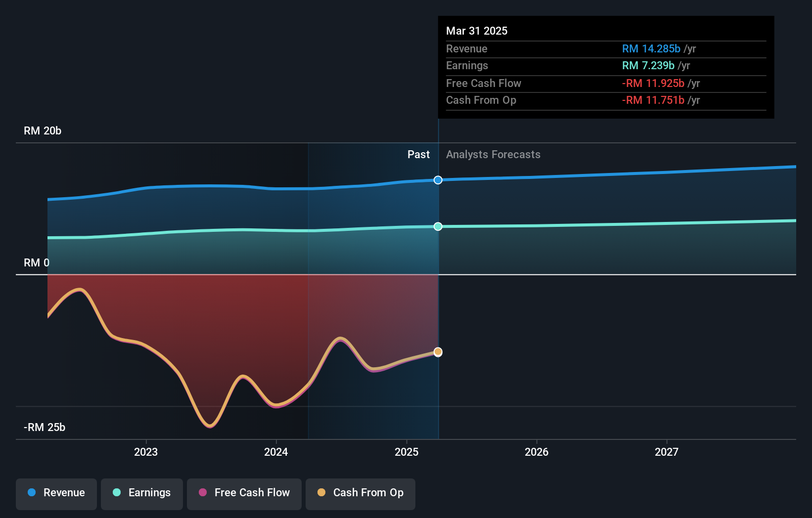Screen dimensions: 812x518
Task: Click the Free Cash Flow tooltip row label
Action: click(484, 83)
